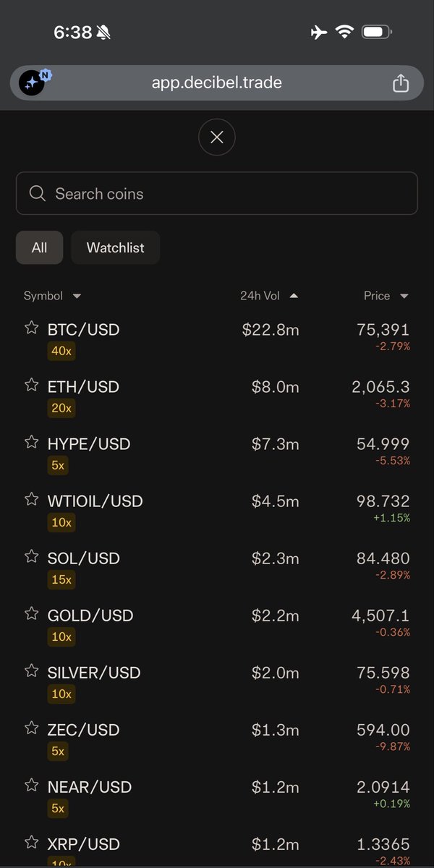Favorite HYPE/USD with its star
This screenshot has height=868, width=434.
(31, 442)
